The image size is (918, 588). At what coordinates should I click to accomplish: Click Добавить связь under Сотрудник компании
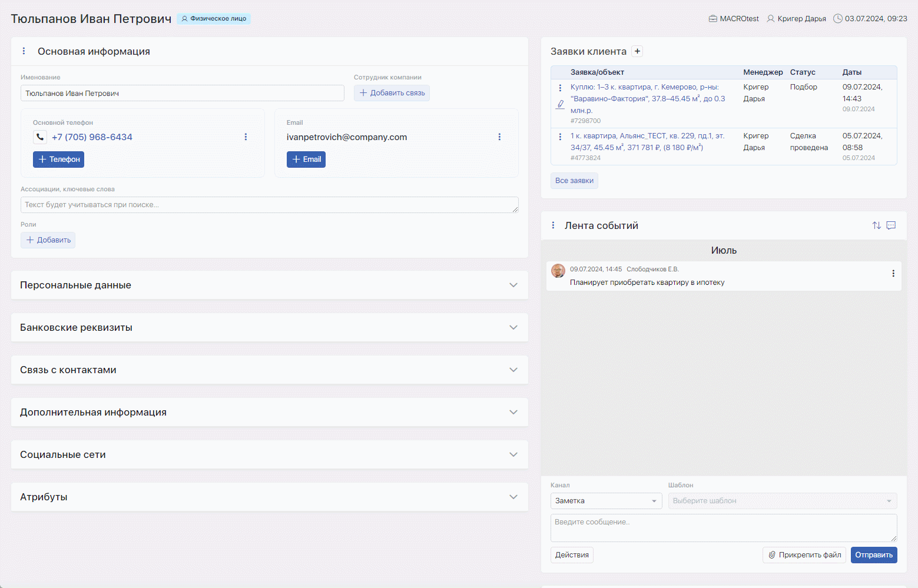point(392,93)
